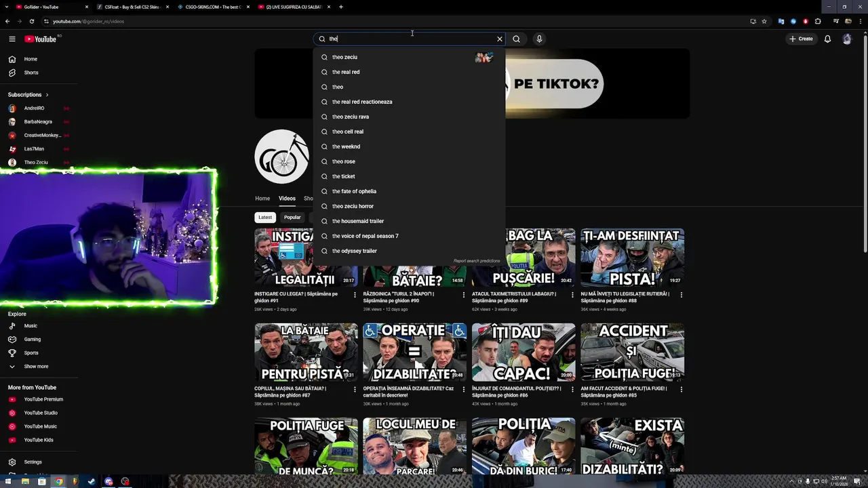
Task: Submit search with the magnifier button
Action: [x=517, y=39]
